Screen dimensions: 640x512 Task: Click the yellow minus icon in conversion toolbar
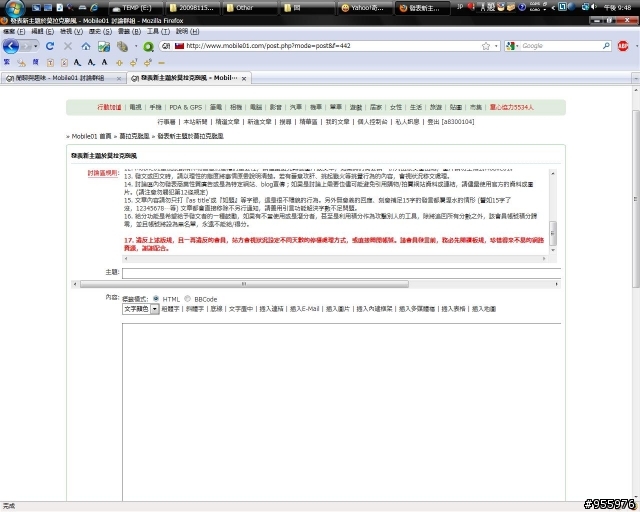(x=161, y=63)
